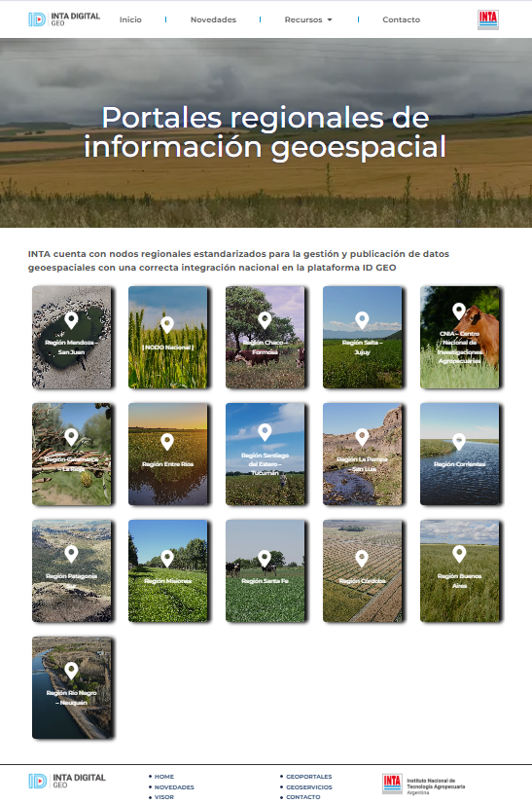The height and width of the screenshot is (804, 532).
Task: Click the pin icon on Región Salta – Jujuy card
Action: tap(362, 320)
